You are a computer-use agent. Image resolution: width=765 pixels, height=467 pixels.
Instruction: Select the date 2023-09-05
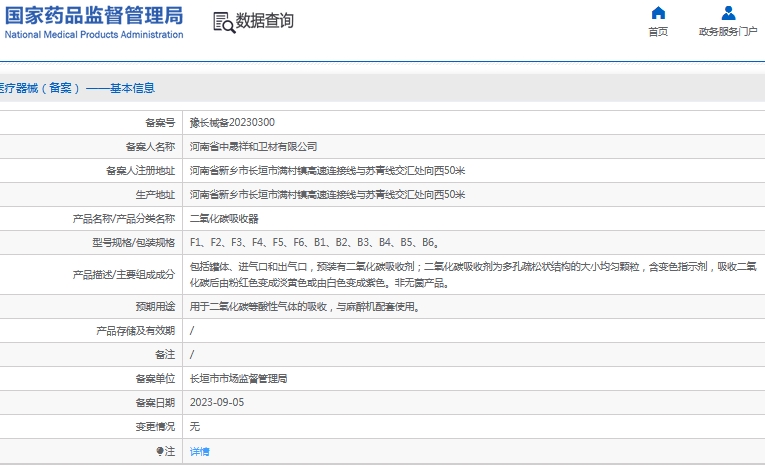coord(217,403)
